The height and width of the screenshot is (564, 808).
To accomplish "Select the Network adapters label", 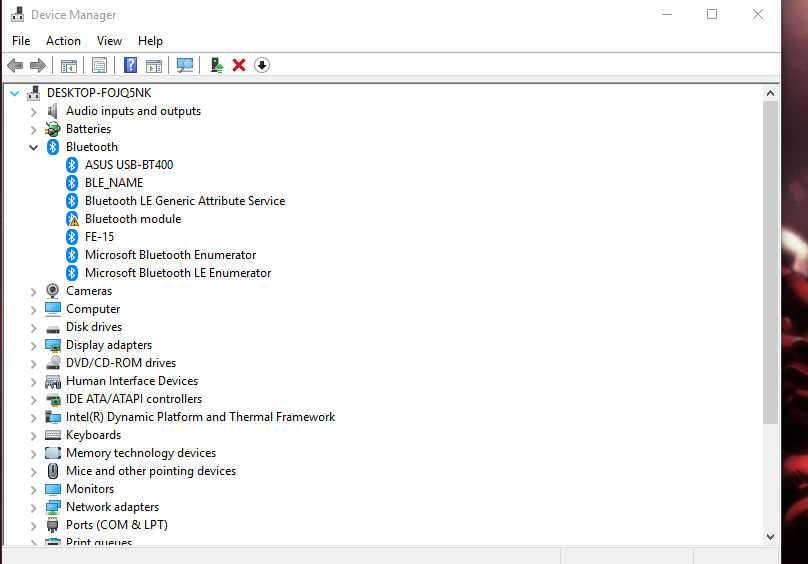I will (x=112, y=507).
